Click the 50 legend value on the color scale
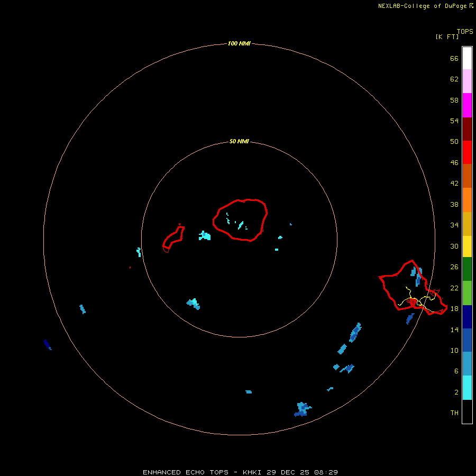 454,141
